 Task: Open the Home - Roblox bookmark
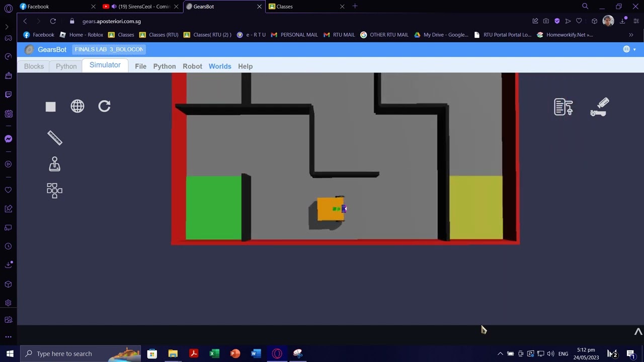(x=81, y=35)
